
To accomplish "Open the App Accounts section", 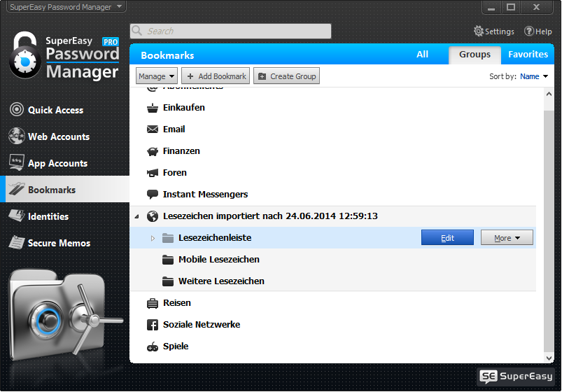I will (64, 163).
